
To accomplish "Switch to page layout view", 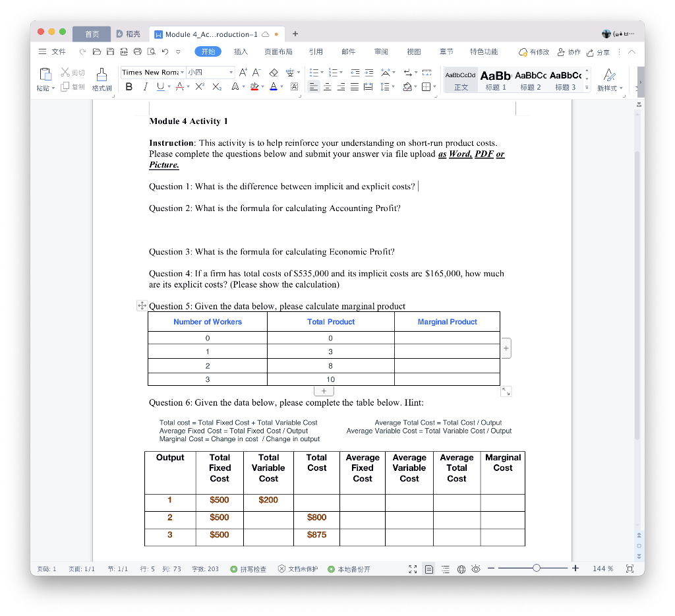I will [x=429, y=569].
